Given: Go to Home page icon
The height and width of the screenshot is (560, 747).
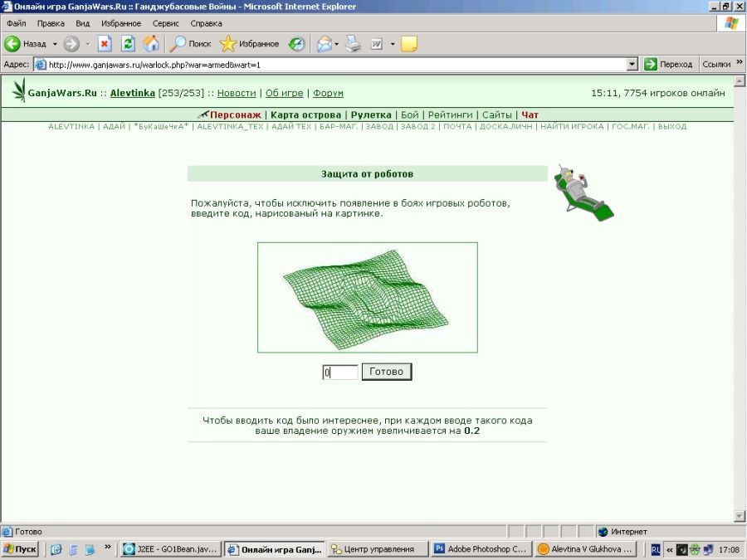Looking at the screenshot, I should 152,44.
